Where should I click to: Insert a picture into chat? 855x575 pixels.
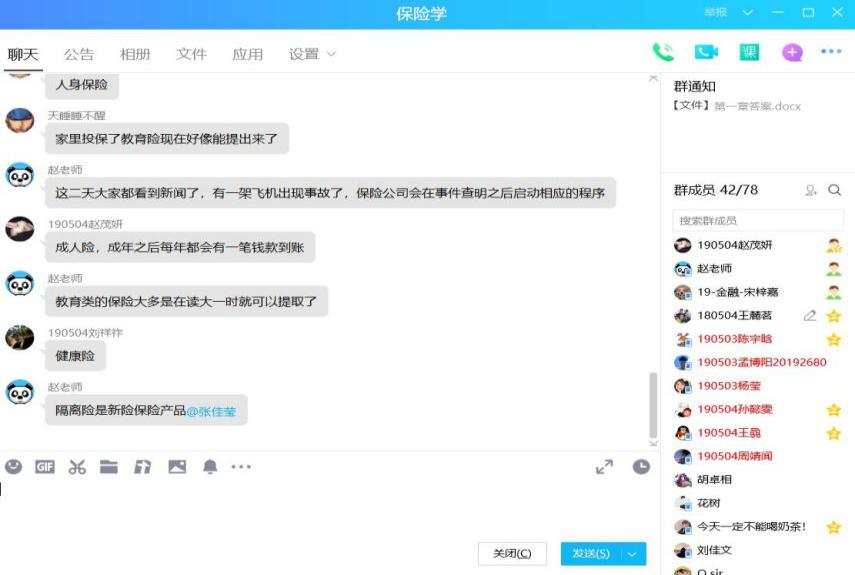pos(177,467)
